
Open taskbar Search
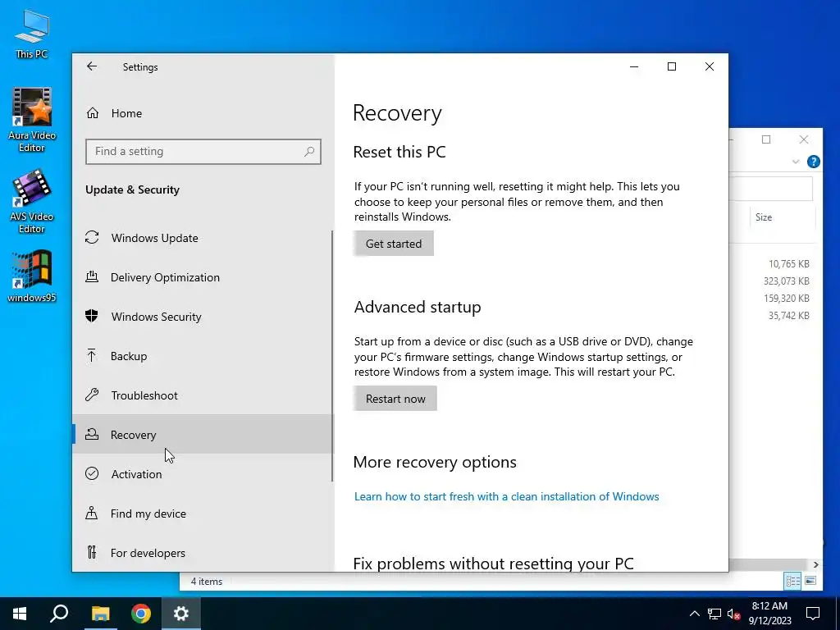(59, 614)
